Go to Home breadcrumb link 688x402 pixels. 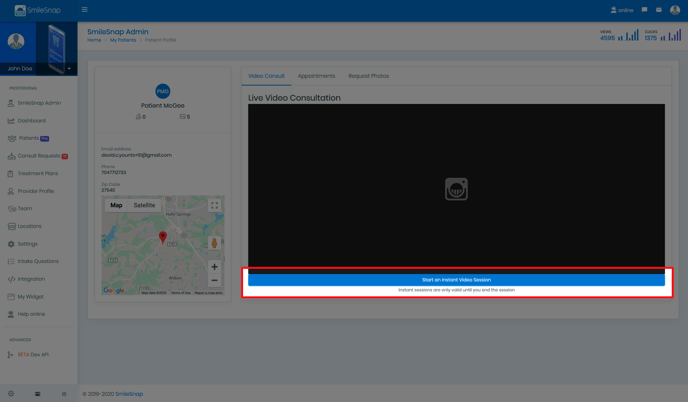pos(94,40)
